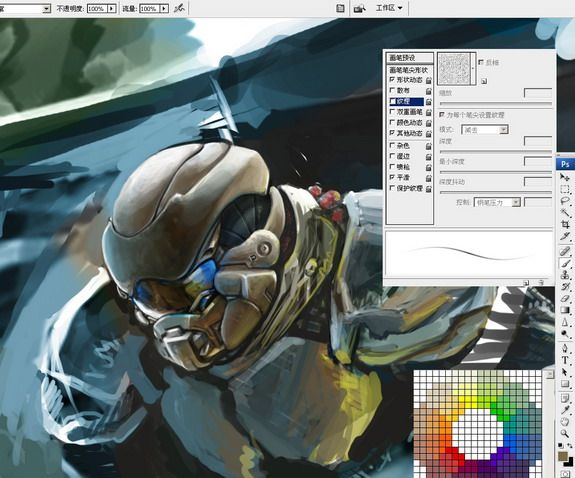Image resolution: width=575 pixels, height=478 pixels.
Task: Select the Crop tool
Action: 565,224
